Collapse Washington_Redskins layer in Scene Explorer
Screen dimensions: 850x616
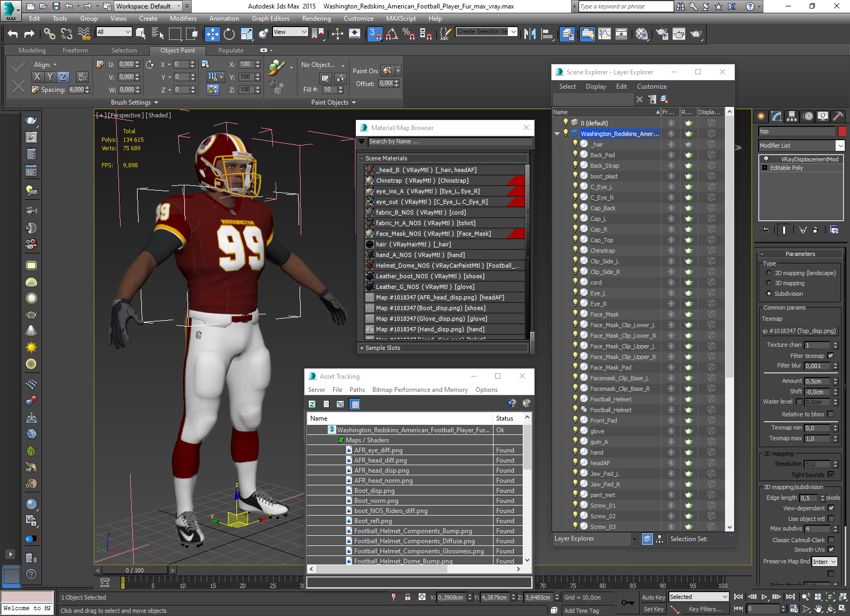pyautogui.click(x=557, y=134)
